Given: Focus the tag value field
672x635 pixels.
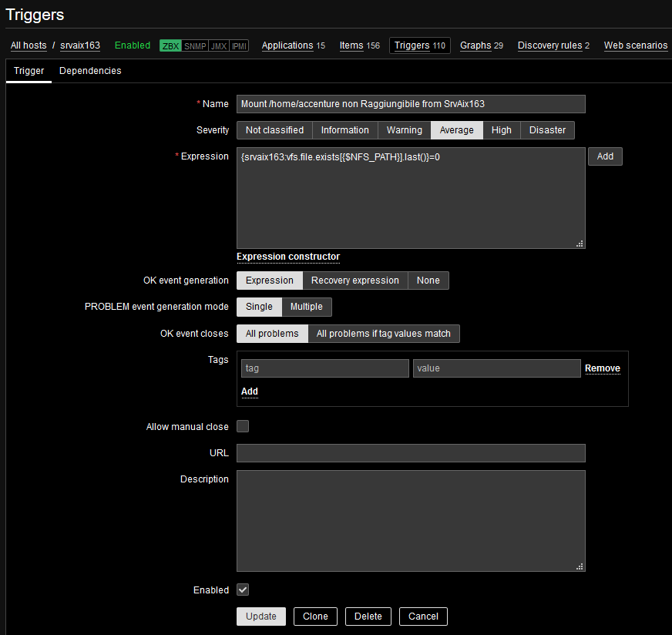Looking at the screenshot, I should 497,368.
